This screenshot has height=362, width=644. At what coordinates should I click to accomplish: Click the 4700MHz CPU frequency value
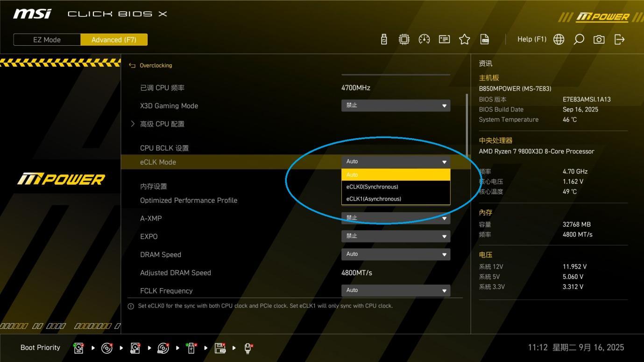pos(356,88)
